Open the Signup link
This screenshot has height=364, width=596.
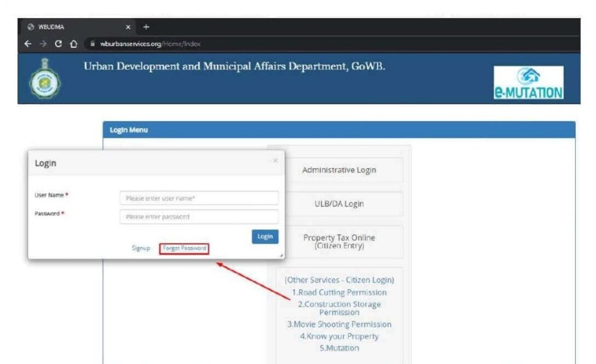(141, 248)
